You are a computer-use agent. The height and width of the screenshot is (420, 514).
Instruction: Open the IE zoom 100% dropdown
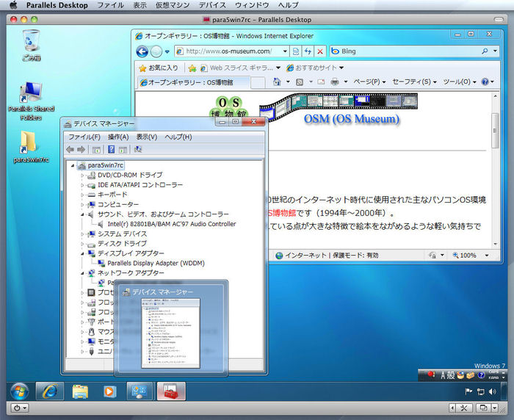pyautogui.click(x=487, y=255)
